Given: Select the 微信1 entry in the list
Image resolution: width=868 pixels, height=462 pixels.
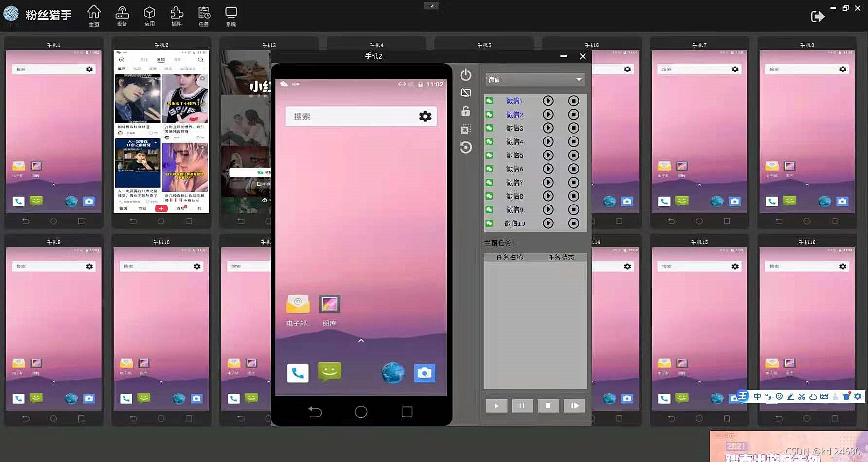Looking at the screenshot, I should [x=514, y=101].
